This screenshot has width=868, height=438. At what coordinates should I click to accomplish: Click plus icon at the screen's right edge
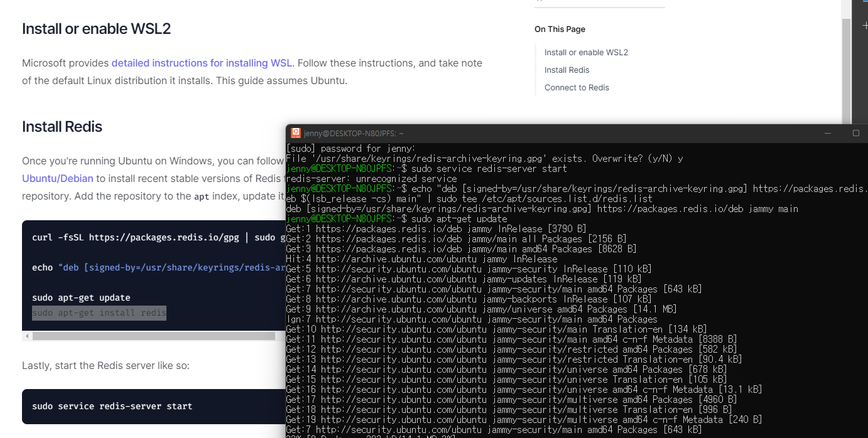click(865, 26)
